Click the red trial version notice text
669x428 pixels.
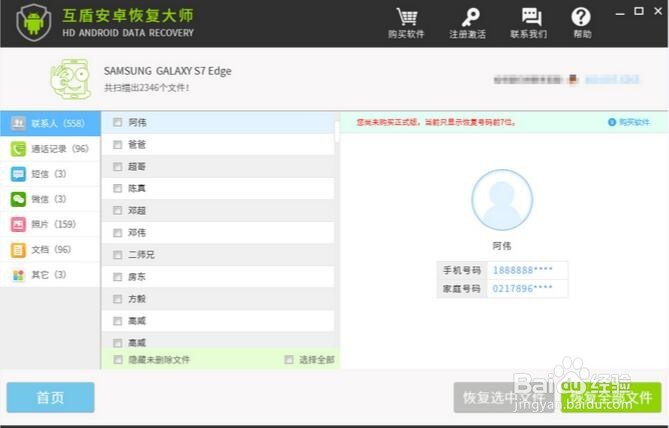[436, 122]
